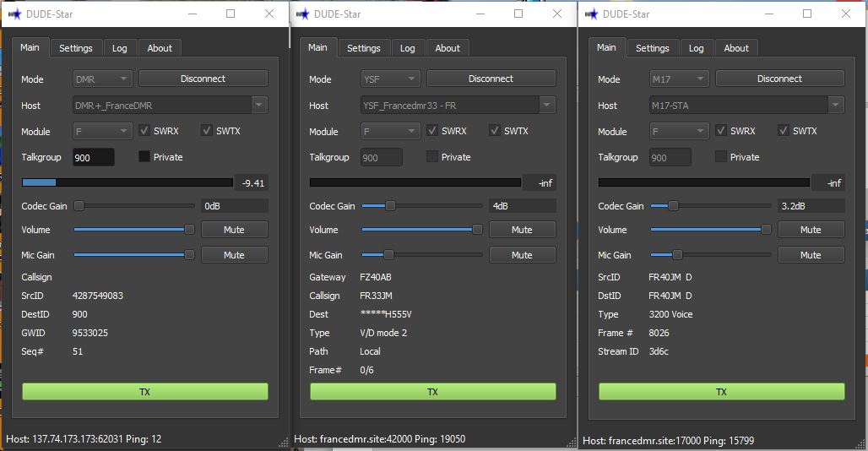Click status text Host: 137.74.173.173:62031 Ping: 12
The image size is (868, 451).
[84, 439]
